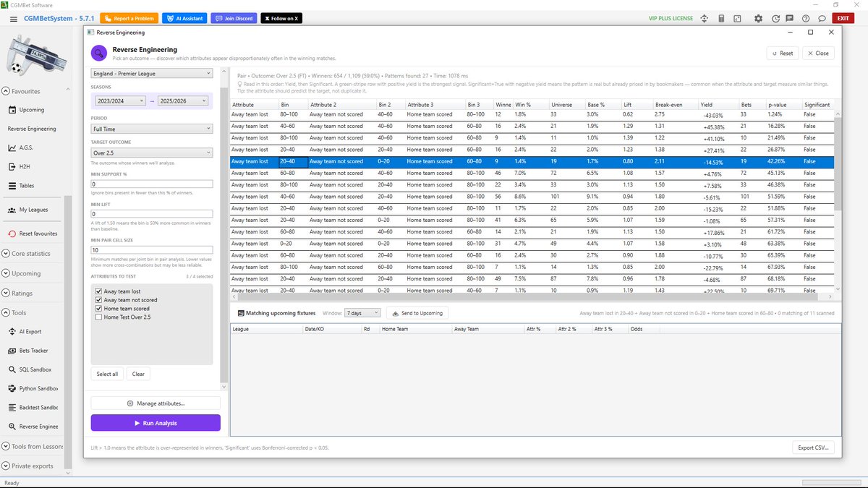The width and height of the screenshot is (868, 488).
Task: Open the Over 2.5 target outcome dropdown
Action: [x=152, y=153]
